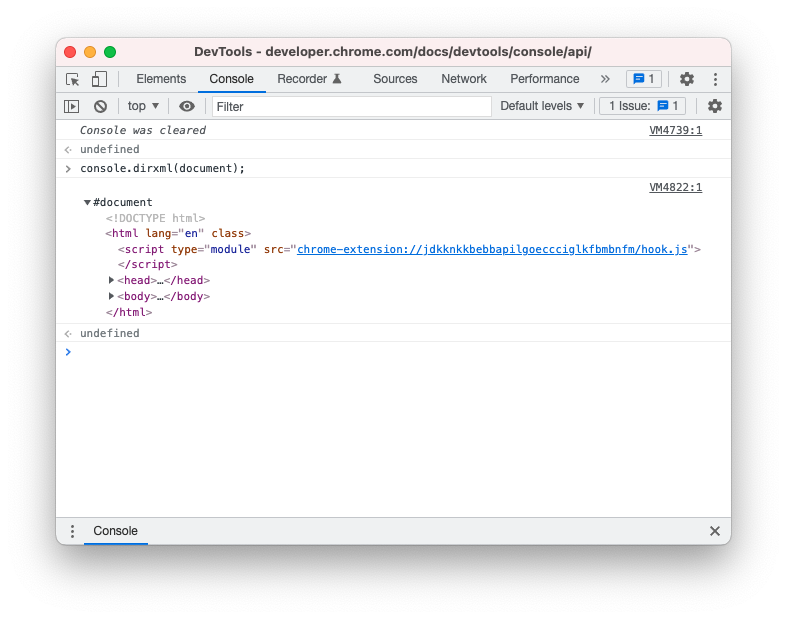Close the bottom drawer
This screenshot has width=787, height=619.
(715, 531)
